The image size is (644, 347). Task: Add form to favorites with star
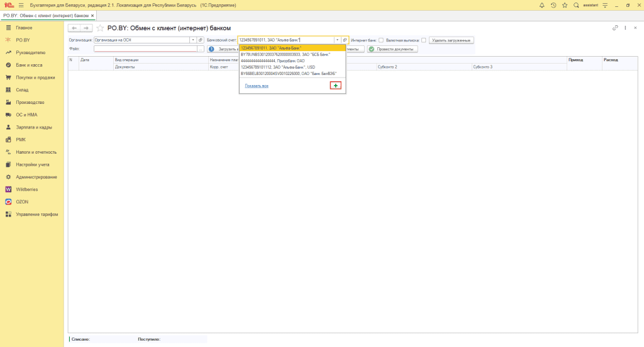click(x=100, y=28)
